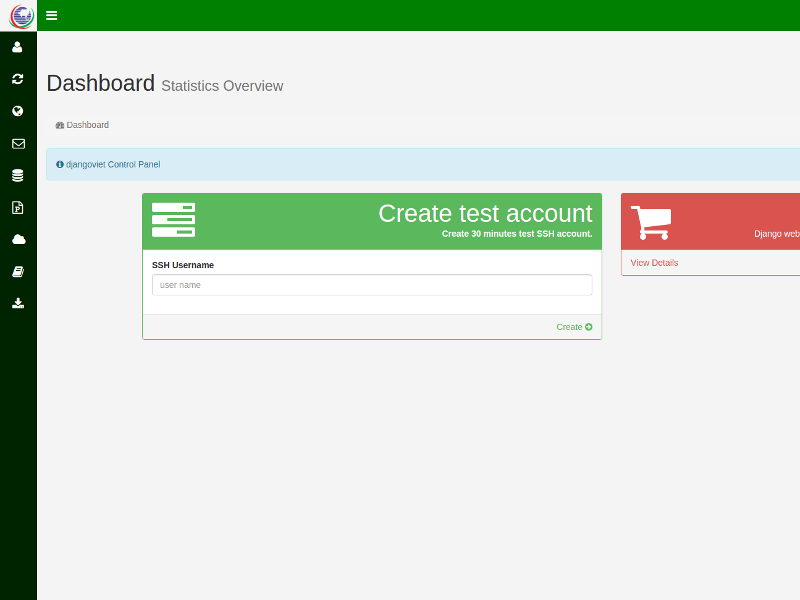Click the download icon in sidebar
Image resolution: width=800 pixels, height=600 pixels.
coord(18,303)
